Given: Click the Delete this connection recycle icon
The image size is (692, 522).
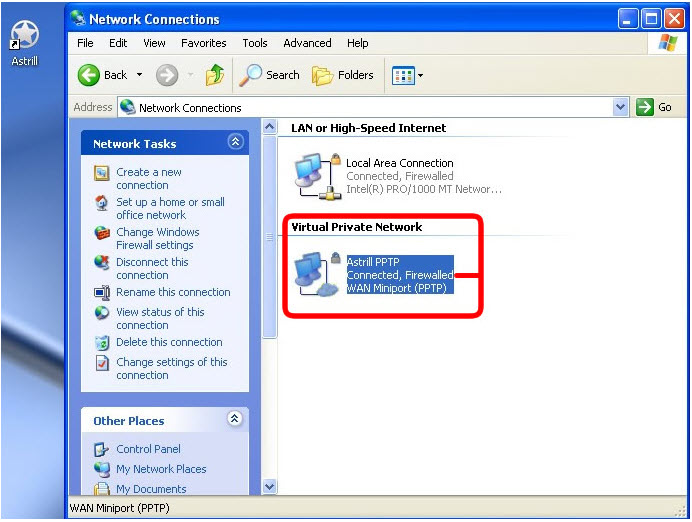Looking at the screenshot, I should [102, 343].
